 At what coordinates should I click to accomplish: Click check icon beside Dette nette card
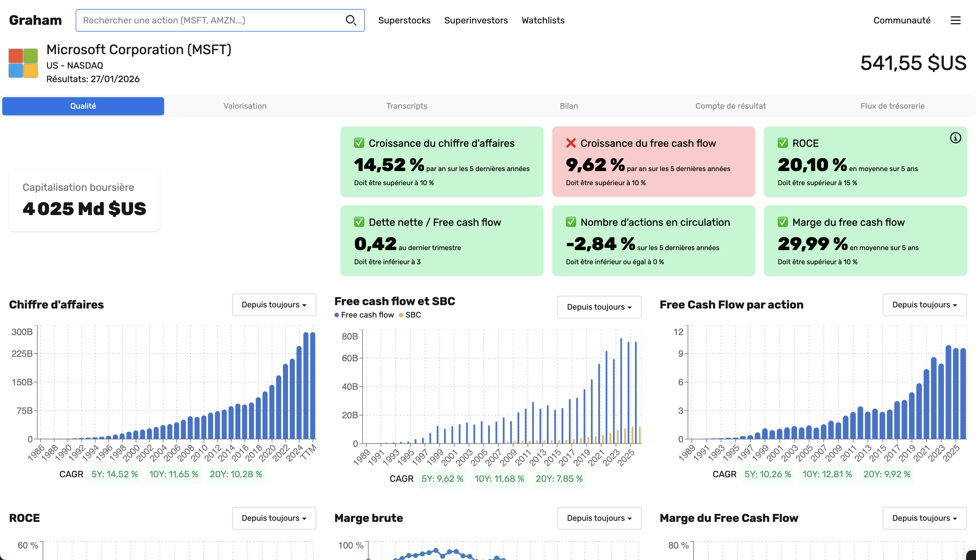(359, 222)
